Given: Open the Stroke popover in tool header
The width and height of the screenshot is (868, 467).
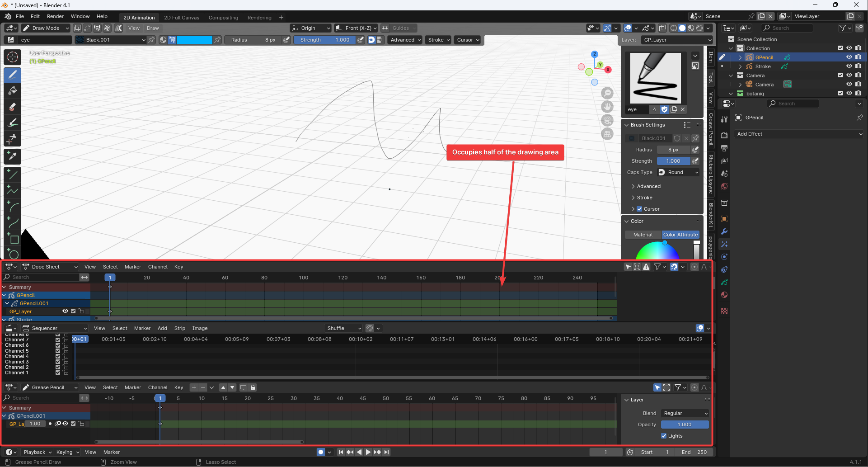Looking at the screenshot, I should click(x=439, y=40).
